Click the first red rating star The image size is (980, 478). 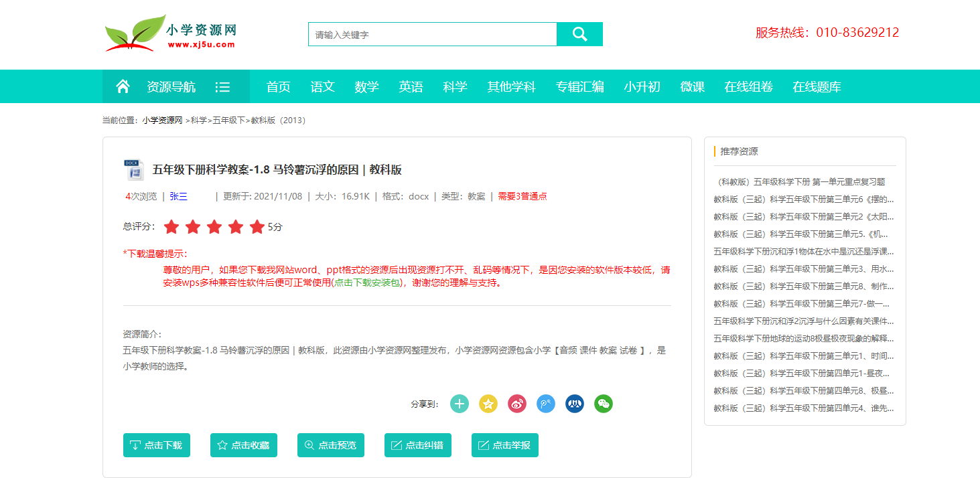171,227
